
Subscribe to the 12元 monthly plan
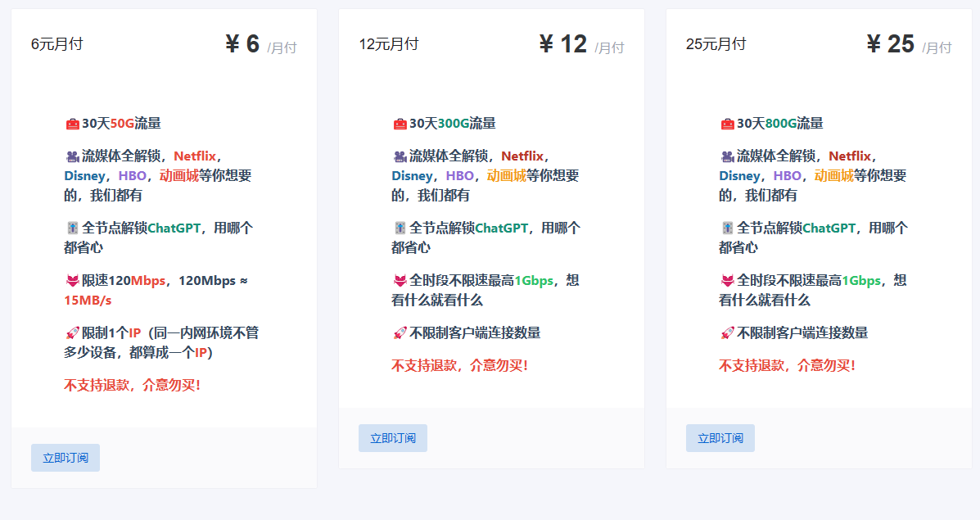pos(393,438)
